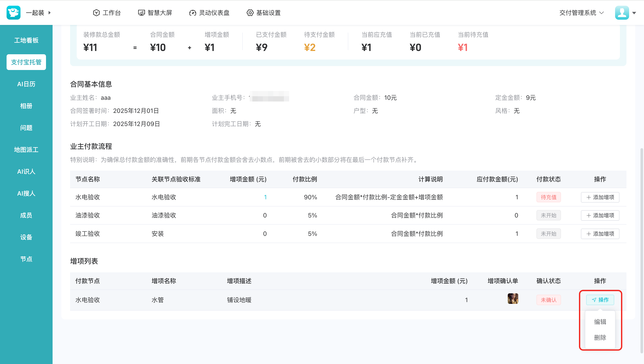Click the 操作 button with send icon
Viewport: 644px width, 364px height.
point(600,300)
